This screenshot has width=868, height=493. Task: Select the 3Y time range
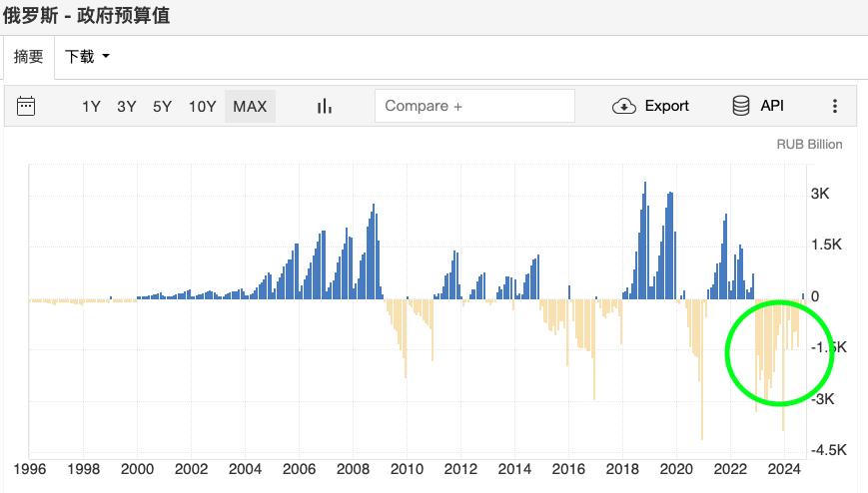(x=127, y=106)
